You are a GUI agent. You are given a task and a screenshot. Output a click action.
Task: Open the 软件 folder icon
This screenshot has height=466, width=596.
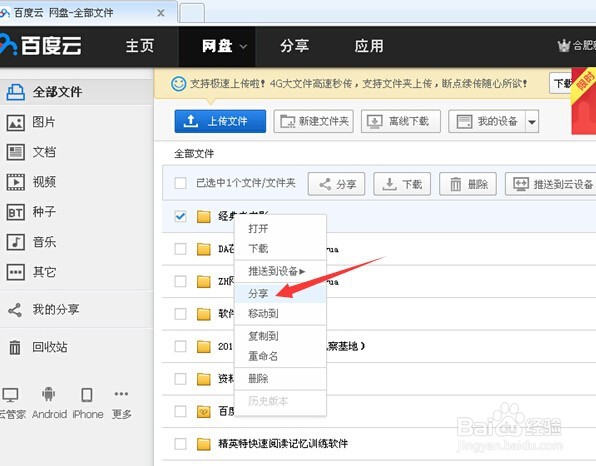(204, 314)
